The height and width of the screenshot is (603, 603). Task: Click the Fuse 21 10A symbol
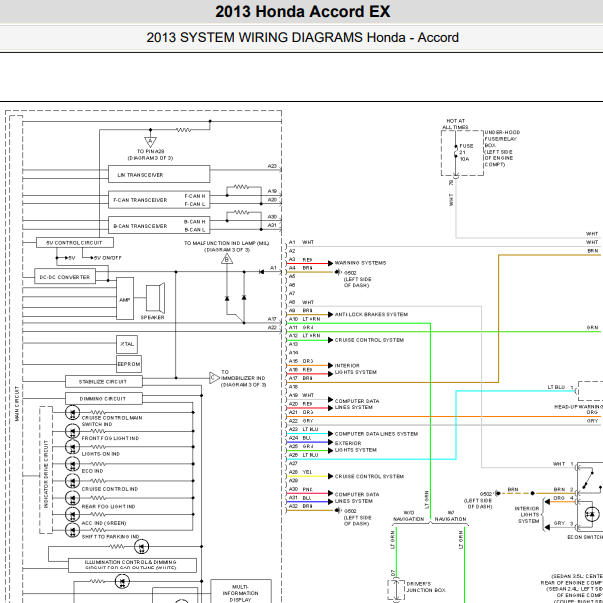point(455,153)
